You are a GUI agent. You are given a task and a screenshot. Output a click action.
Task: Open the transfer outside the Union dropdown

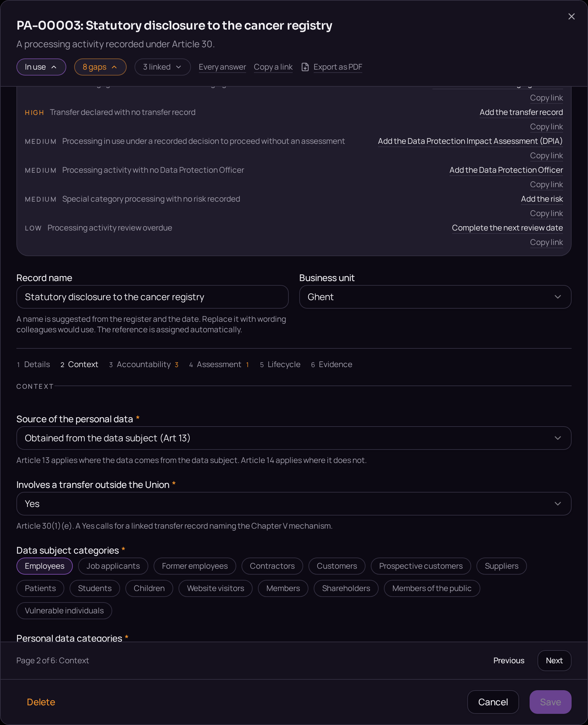(294, 504)
